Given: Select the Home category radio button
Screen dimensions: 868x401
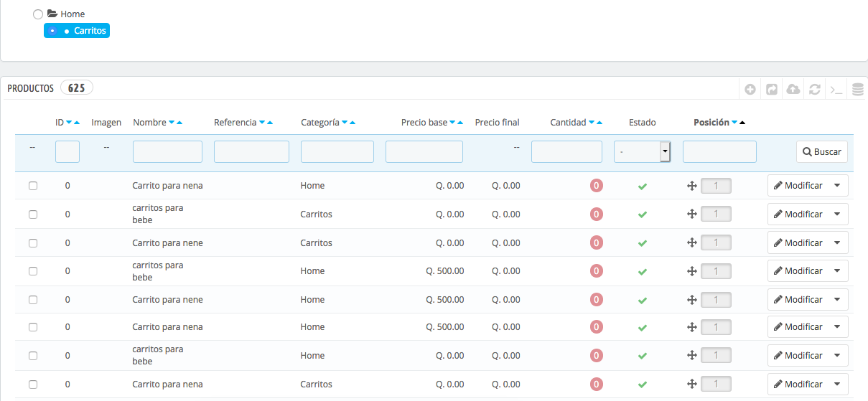Looking at the screenshot, I should (x=38, y=14).
